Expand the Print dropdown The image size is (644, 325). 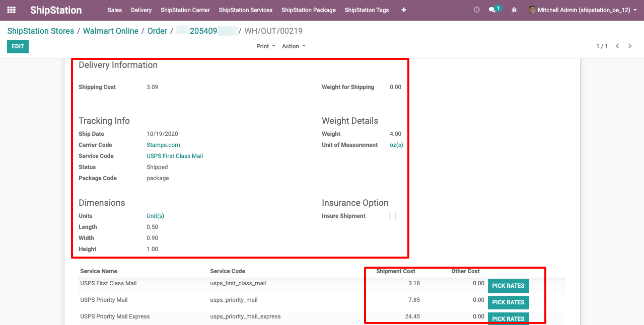tap(265, 46)
